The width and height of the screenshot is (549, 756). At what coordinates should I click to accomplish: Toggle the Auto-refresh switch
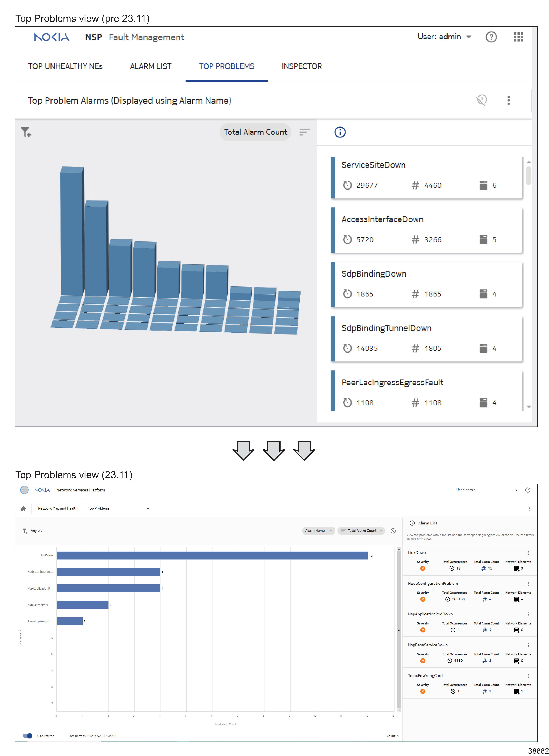27,736
